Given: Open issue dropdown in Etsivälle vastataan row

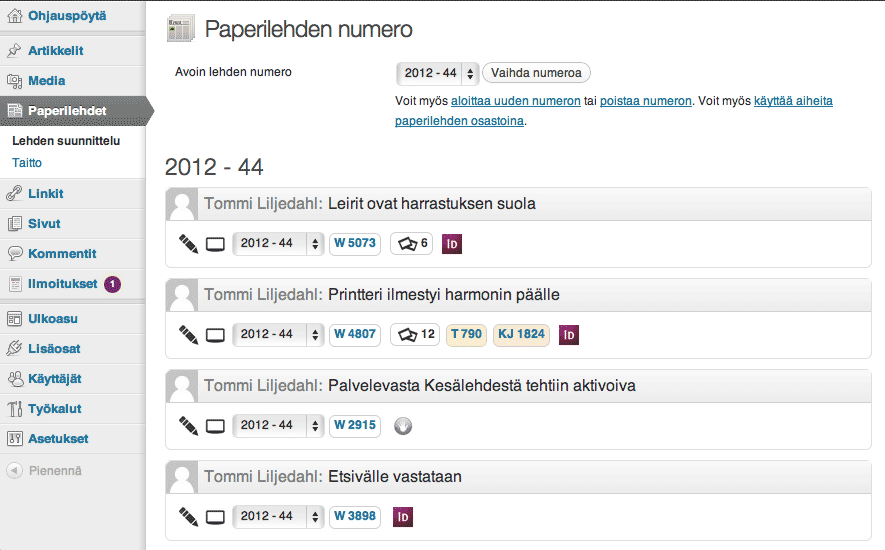Looking at the screenshot, I should coord(278,516).
